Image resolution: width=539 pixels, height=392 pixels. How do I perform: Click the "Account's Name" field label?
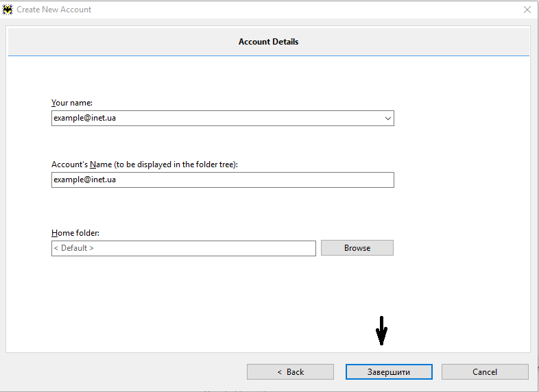tap(144, 164)
